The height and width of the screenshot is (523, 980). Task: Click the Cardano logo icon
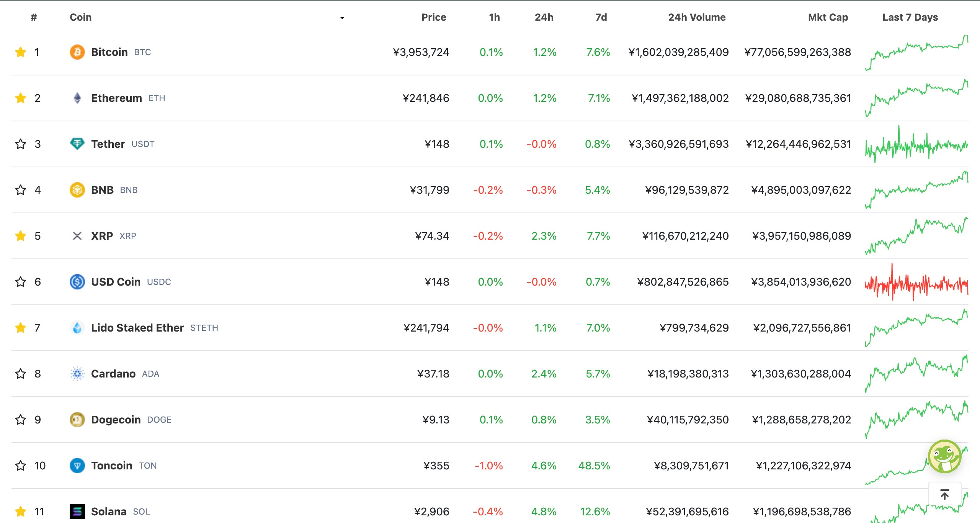[77, 374]
